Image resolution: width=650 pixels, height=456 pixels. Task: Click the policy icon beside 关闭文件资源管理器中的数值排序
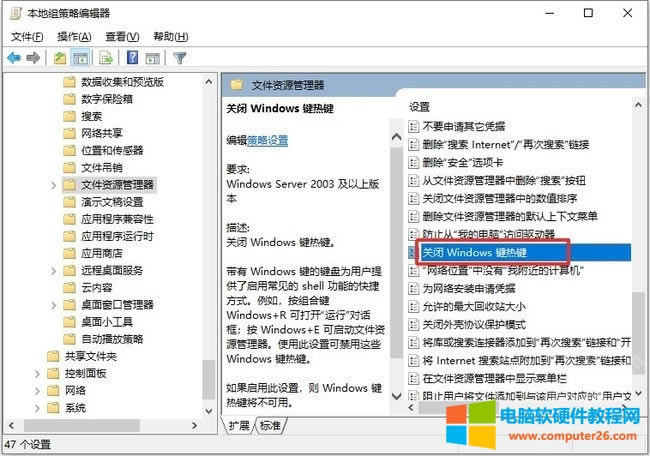click(x=413, y=198)
